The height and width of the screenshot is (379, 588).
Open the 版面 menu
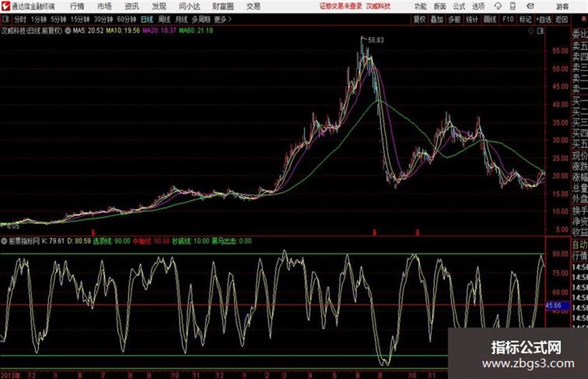440,6
